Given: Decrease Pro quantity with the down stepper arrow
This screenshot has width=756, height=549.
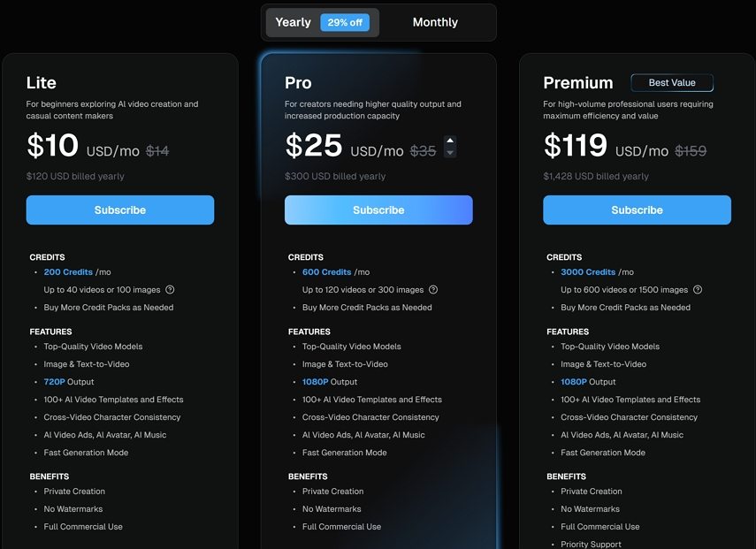Looking at the screenshot, I should click(x=449, y=152).
